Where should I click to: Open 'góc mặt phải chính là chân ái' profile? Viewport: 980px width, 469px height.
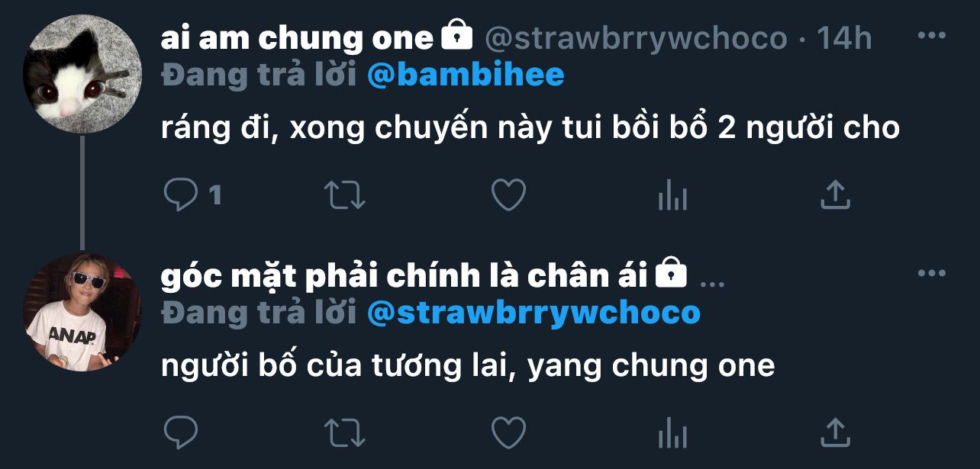(x=404, y=276)
